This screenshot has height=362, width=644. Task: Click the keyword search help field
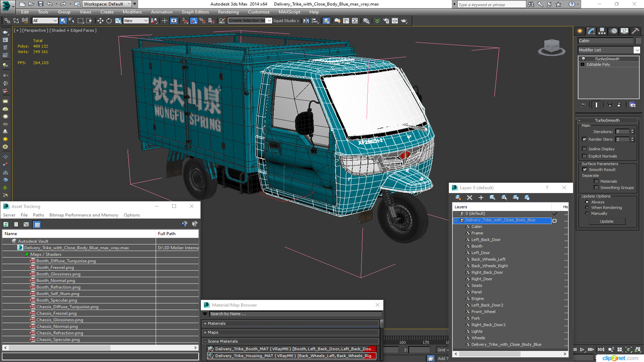[x=491, y=4]
